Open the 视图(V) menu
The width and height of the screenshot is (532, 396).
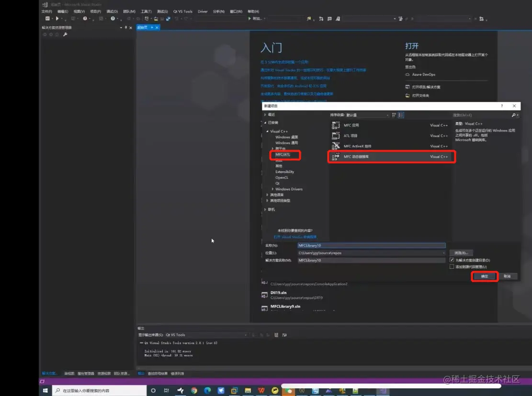tap(79, 11)
